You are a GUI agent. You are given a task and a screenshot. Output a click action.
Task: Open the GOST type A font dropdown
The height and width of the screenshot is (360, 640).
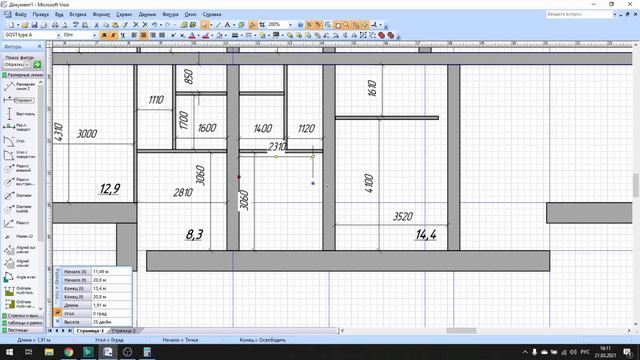(58, 35)
